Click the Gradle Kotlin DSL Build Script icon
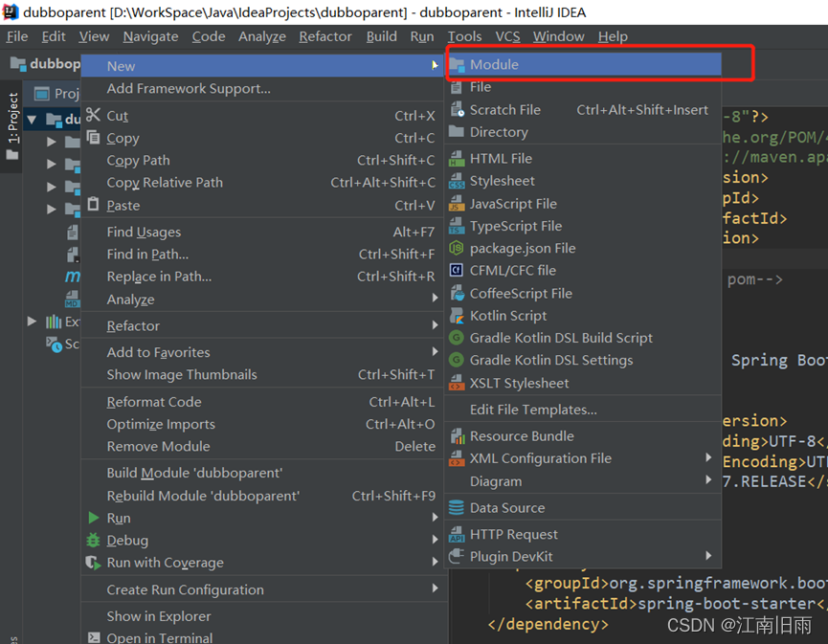828x644 pixels. click(457, 337)
